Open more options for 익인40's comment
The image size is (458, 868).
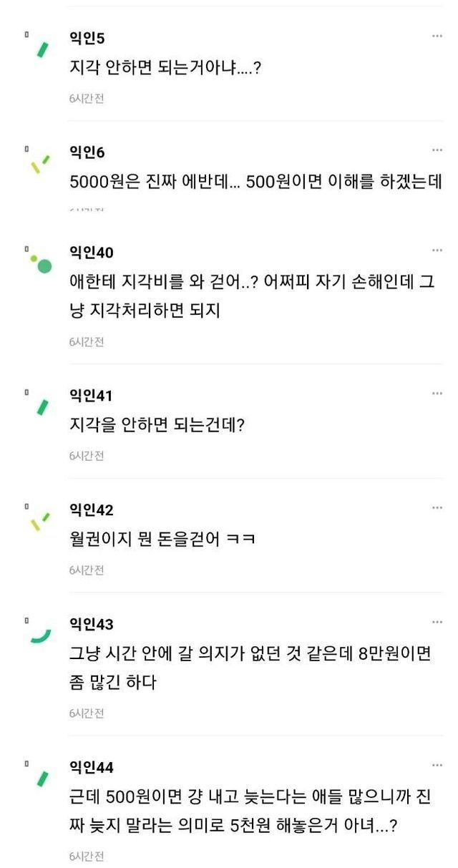[x=437, y=250]
